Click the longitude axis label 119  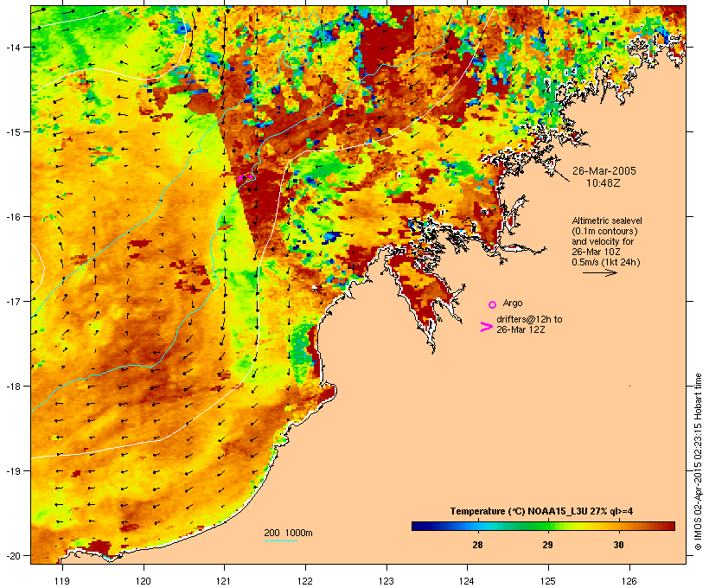62,581
